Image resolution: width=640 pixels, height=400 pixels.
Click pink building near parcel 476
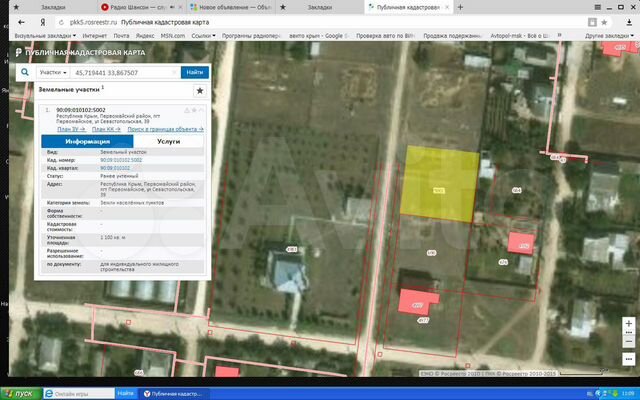click(x=521, y=243)
